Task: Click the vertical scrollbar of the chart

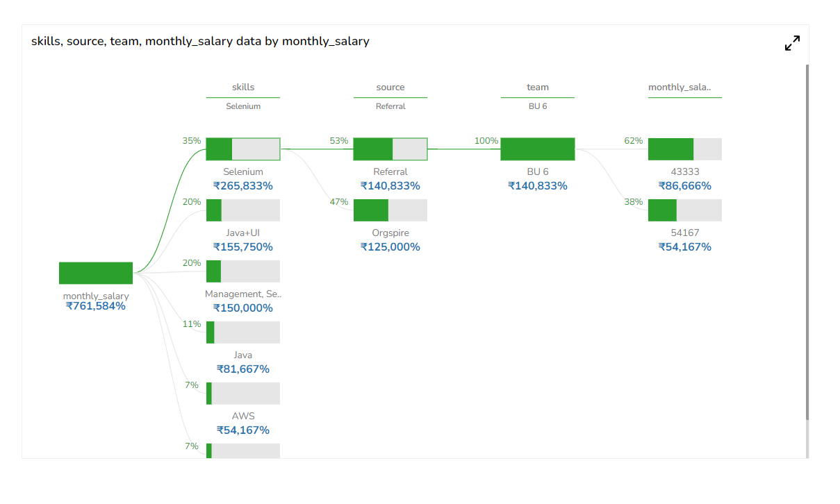Action: 807,243
